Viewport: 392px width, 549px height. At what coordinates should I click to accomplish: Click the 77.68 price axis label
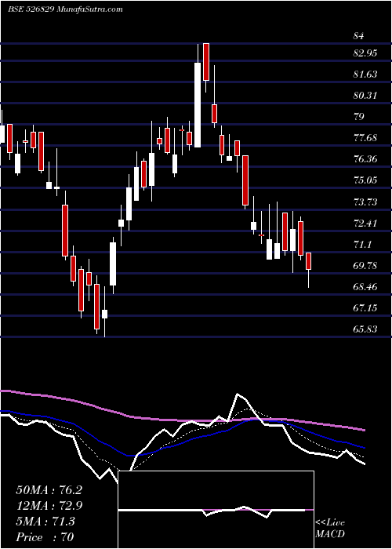365,138
